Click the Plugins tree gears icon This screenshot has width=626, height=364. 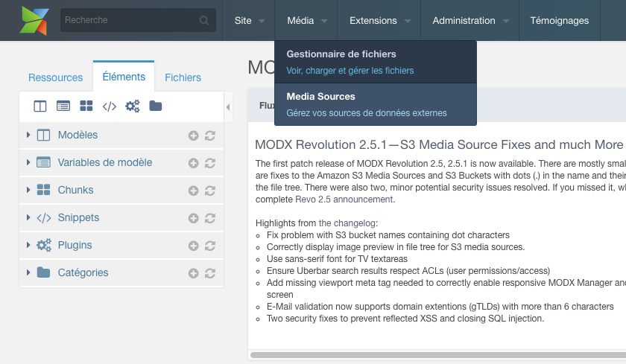point(44,245)
